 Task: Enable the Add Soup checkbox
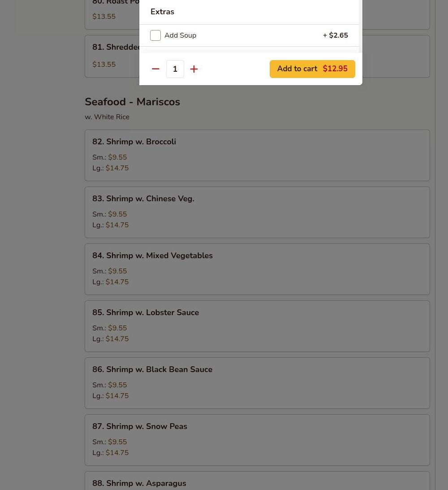[x=155, y=35]
